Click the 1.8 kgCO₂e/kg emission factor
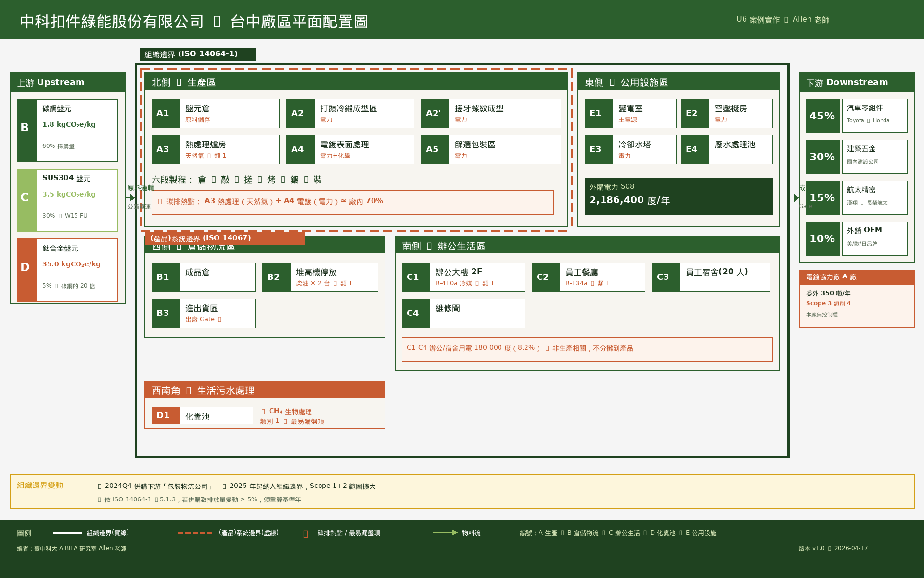 click(x=69, y=124)
